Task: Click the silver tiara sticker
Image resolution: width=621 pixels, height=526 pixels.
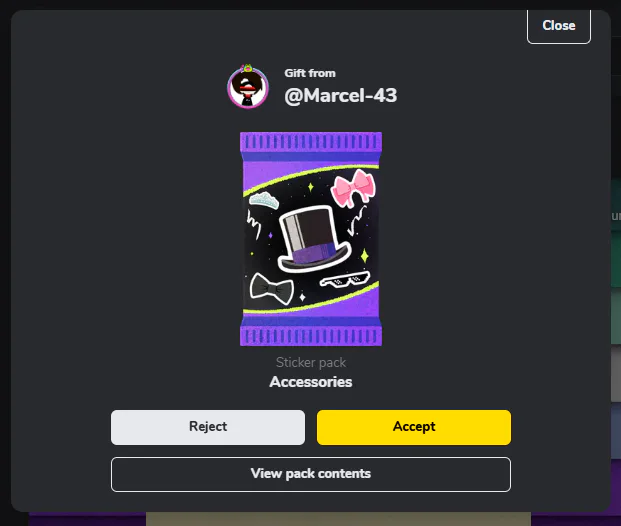Action: (x=264, y=200)
